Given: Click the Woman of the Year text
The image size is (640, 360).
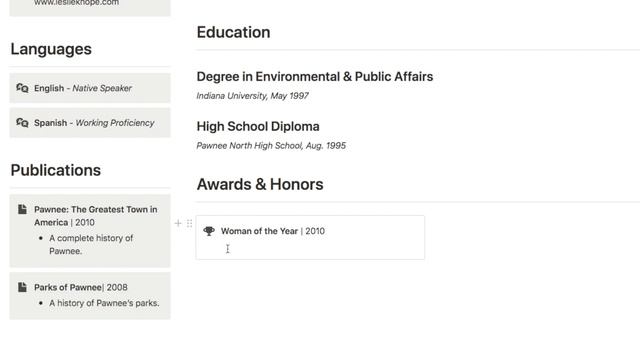Looking at the screenshot, I should [x=259, y=231].
